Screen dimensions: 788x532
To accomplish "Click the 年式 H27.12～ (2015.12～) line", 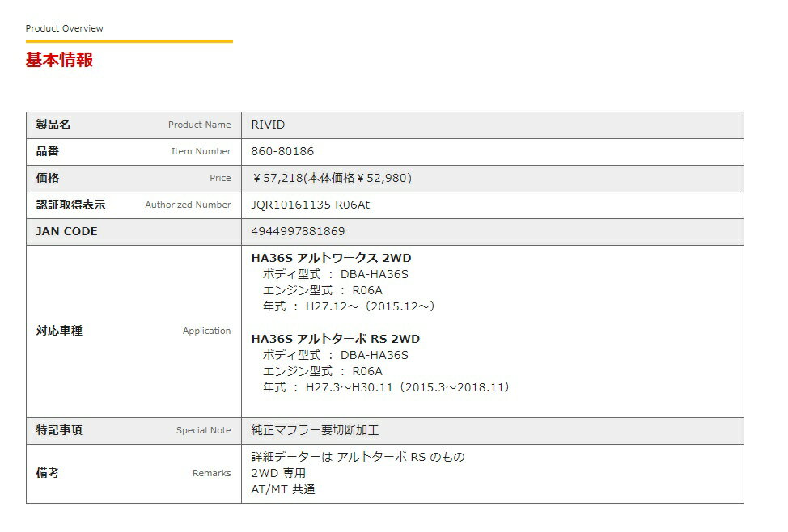I will (x=350, y=306).
